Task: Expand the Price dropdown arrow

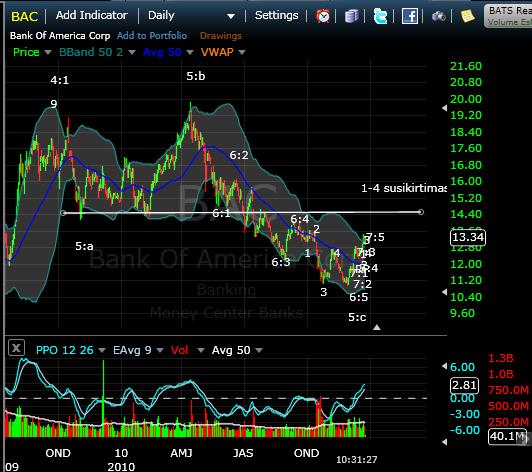Action: (48, 52)
